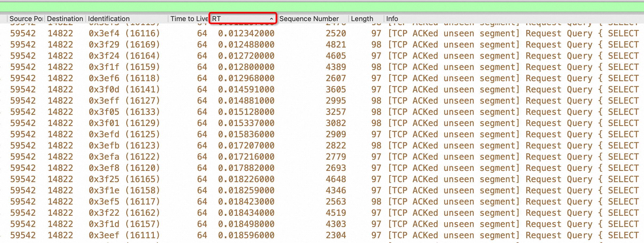Select packet row with identification 0x3efa (16122)
This screenshot has width=644, height=243.
point(322,157)
